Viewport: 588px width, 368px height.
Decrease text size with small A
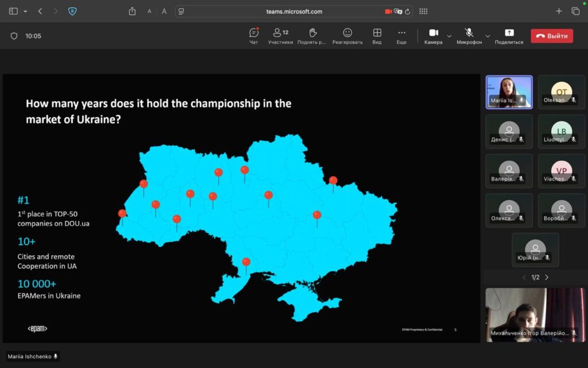[149, 11]
